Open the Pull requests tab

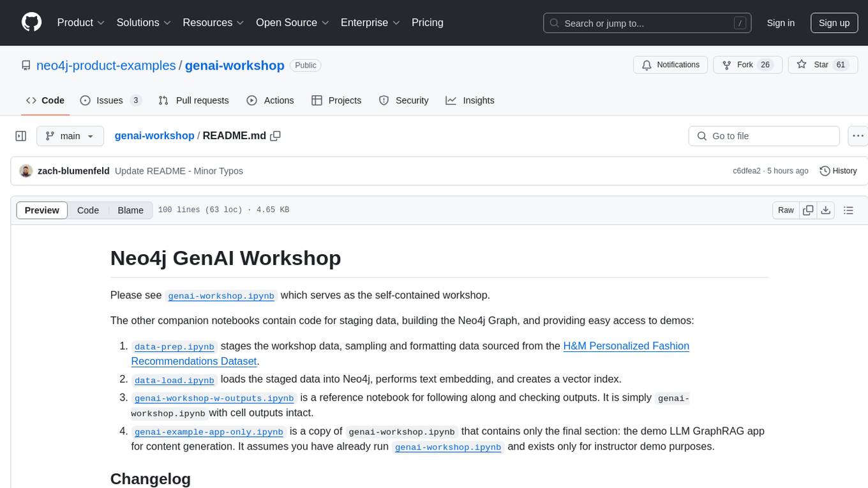pos(193,100)
